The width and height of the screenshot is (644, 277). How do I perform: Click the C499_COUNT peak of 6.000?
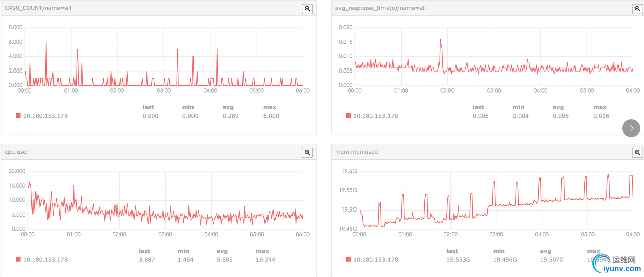coord(46,42)
